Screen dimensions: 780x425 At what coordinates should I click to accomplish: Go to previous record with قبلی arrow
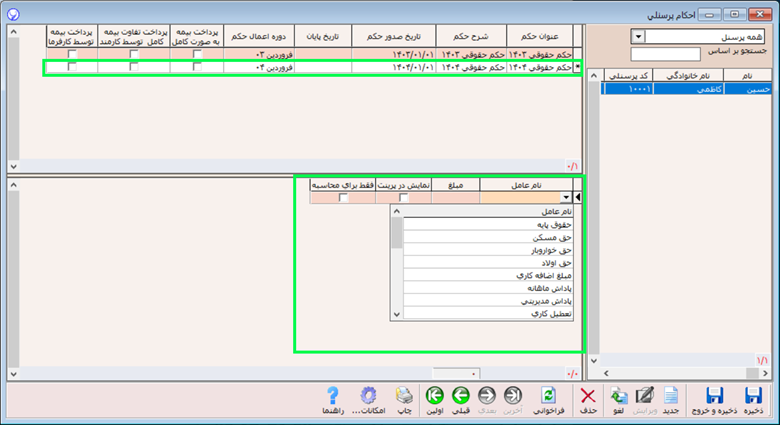point(462,398)
